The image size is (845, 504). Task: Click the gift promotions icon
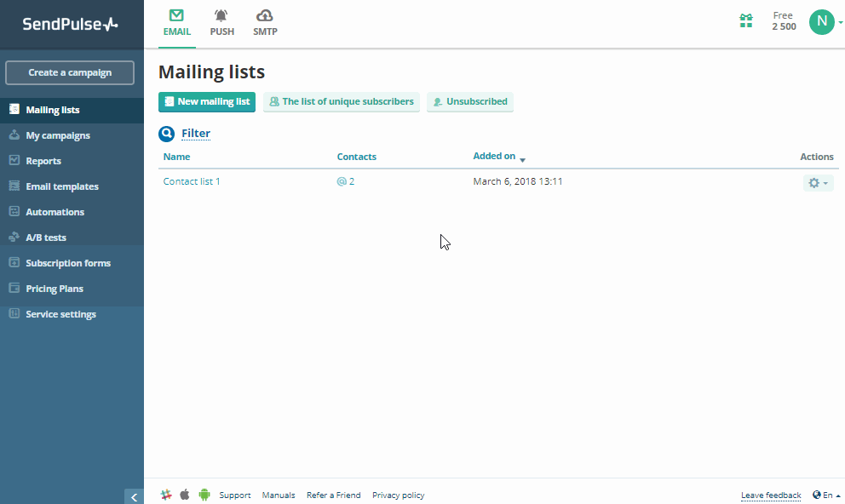tap(746, 21)
